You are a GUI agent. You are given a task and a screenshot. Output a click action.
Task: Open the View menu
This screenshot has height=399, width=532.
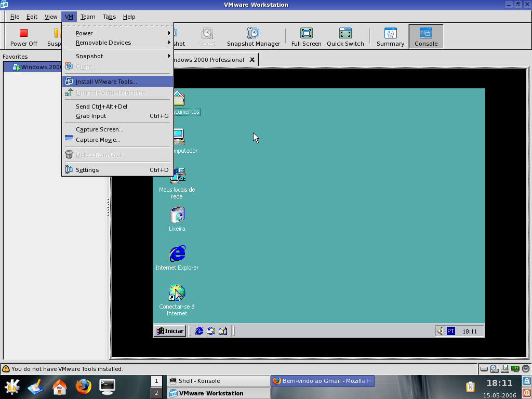51,17
